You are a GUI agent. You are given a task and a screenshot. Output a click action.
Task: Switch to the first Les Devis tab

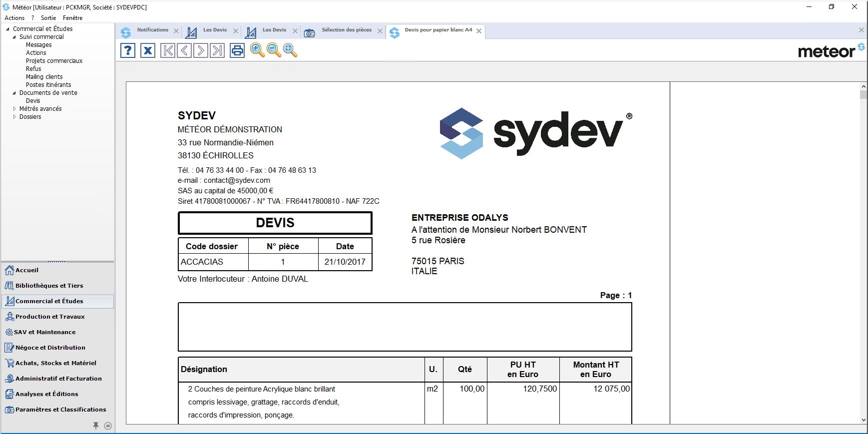215,30
